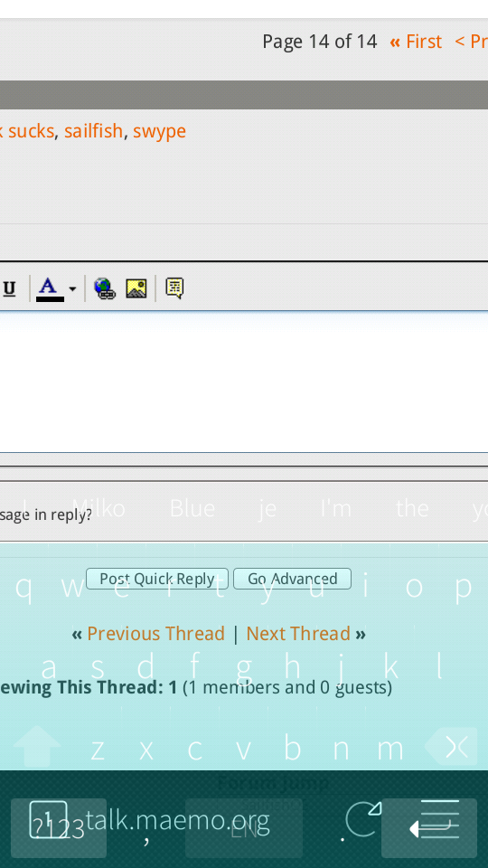Tap the 'h' key on keyboard
Image resolution: width=488 pixels, height=868 pixels.
pyautogui.click(x=293, y=667)
